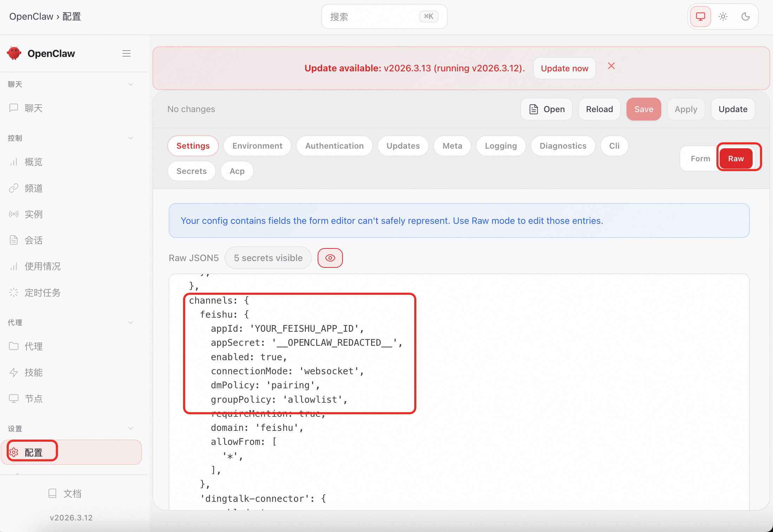Click the feishu: { line

[225, 314]
